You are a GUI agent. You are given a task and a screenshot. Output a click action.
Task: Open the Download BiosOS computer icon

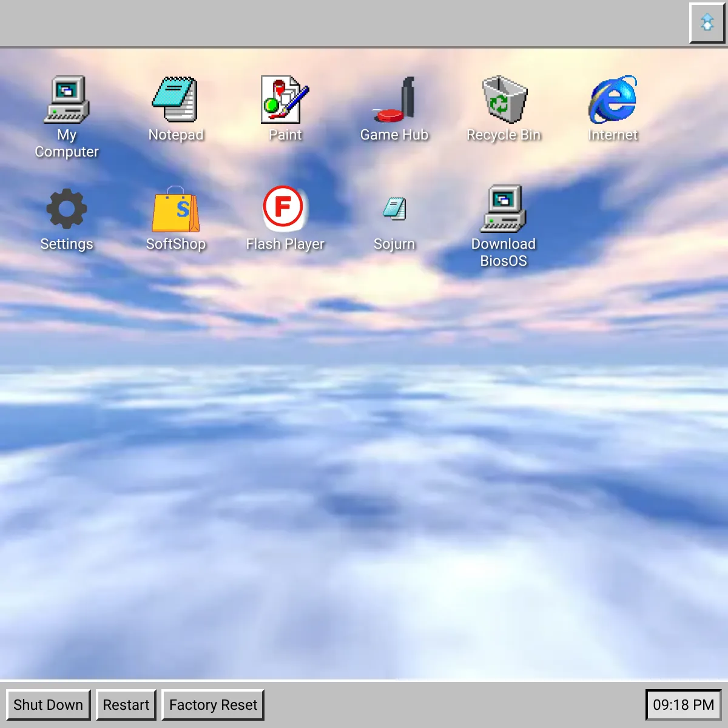pyautogui.click(x=504, y=209)
